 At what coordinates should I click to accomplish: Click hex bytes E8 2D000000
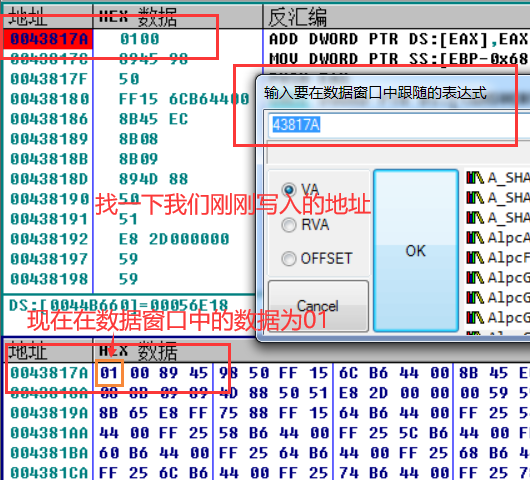click(174, 239)
